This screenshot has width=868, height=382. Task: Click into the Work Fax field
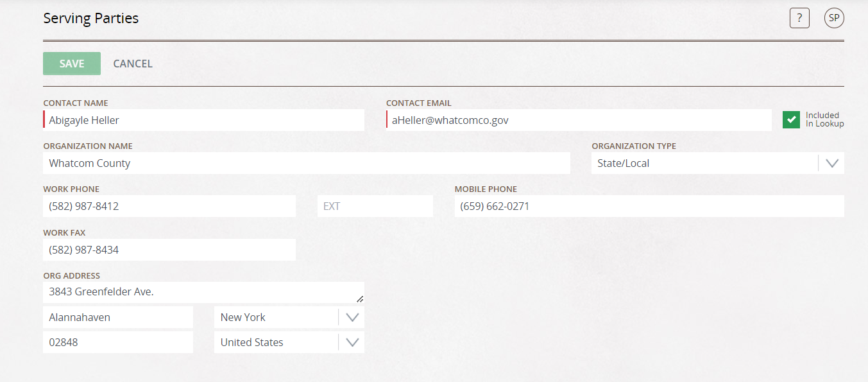click(169, 250)
